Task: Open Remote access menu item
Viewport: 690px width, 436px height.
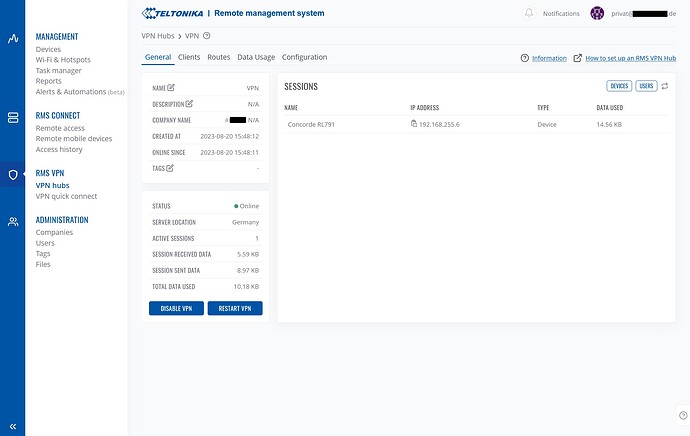Action: click(x=60, y=128)
